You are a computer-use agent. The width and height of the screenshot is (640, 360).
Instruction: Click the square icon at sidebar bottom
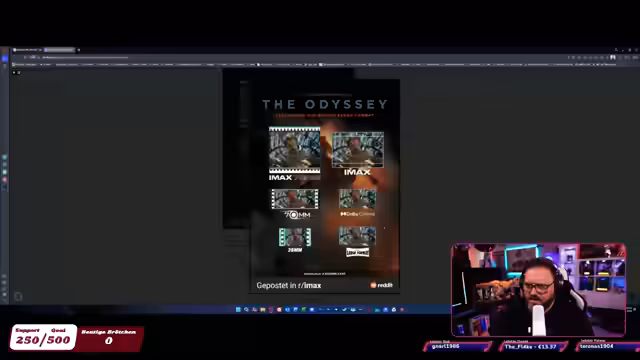click(18, 296)
